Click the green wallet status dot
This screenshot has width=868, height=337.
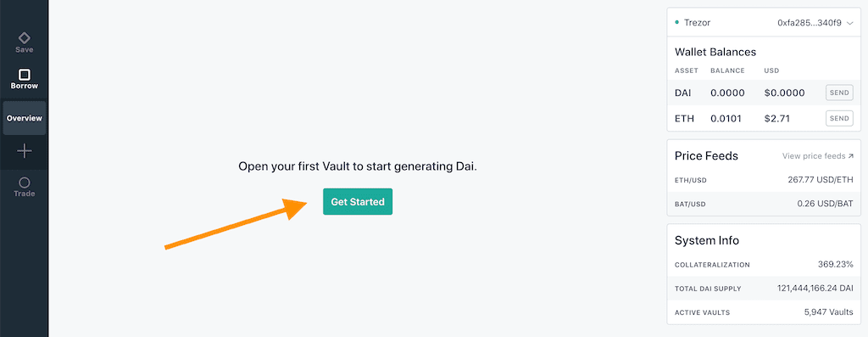(677, 23)
